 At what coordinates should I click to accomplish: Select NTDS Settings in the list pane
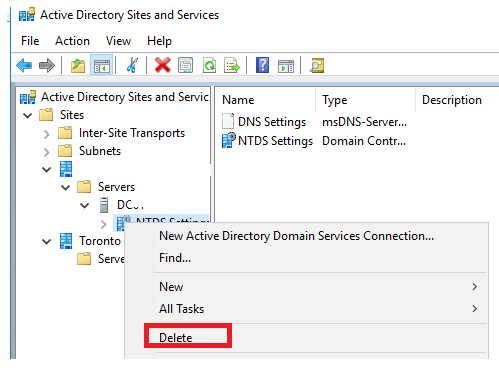(275, 141)
